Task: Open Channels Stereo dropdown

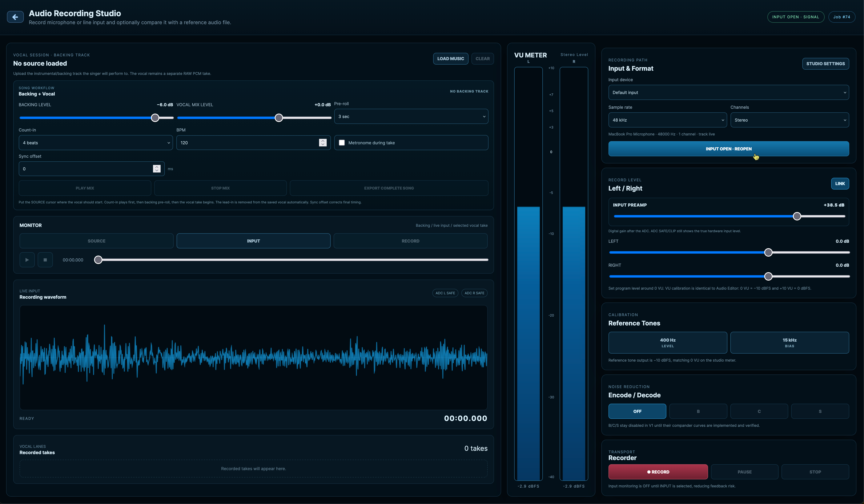Action: pyautogui.click(x=790, y=120)
